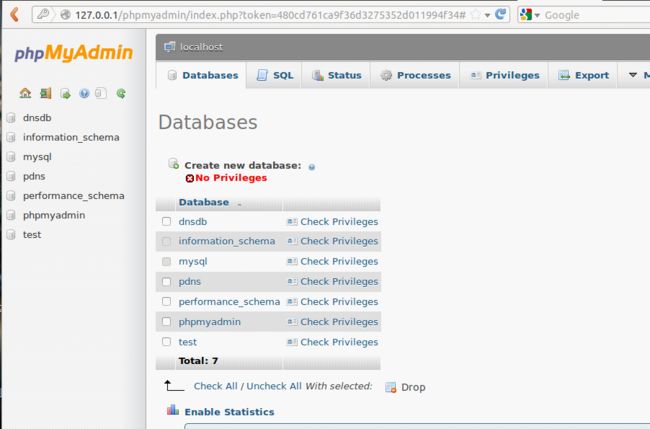
Task: Open the query window icon
Action: (65, 94)
